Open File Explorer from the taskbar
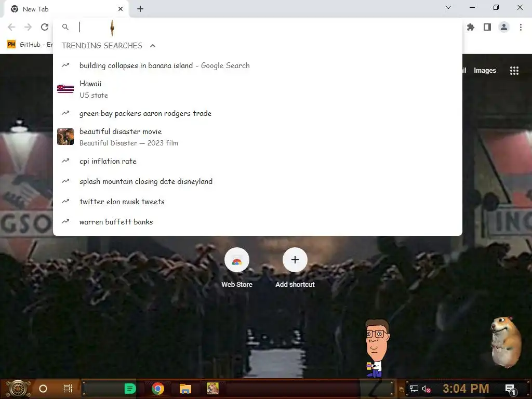Viewport: 532px width, 399px height. click(185, 389)
